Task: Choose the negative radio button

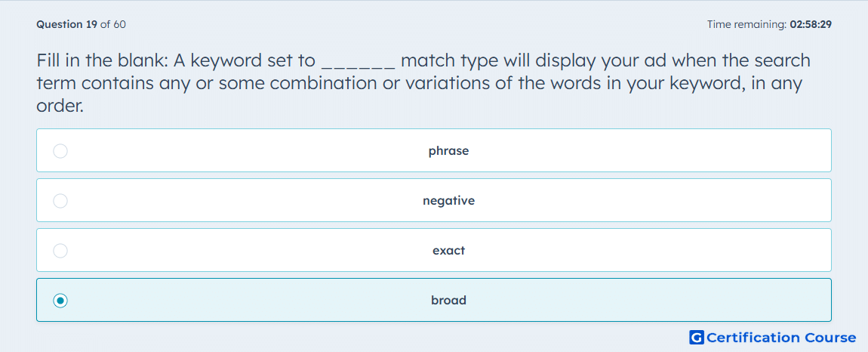Action: [x=60, y=201]
